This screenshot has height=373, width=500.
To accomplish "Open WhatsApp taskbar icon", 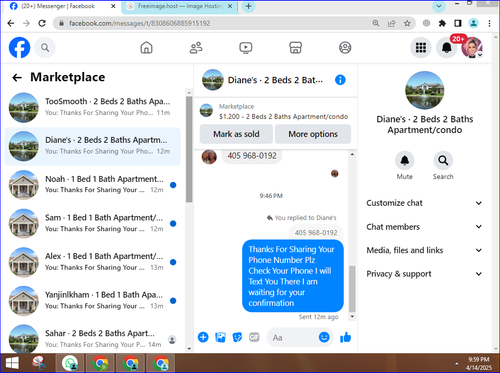I will click(x=69, y=363).
